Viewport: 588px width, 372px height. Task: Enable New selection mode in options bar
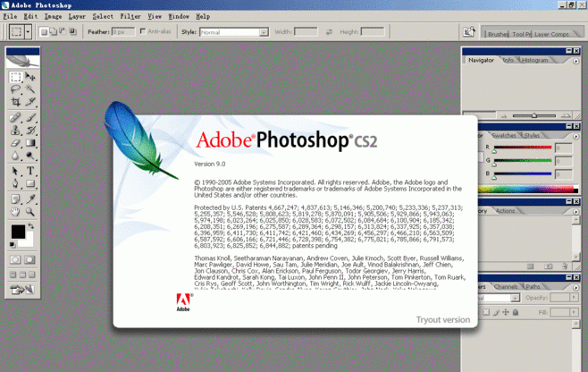[x=44, y=32]
